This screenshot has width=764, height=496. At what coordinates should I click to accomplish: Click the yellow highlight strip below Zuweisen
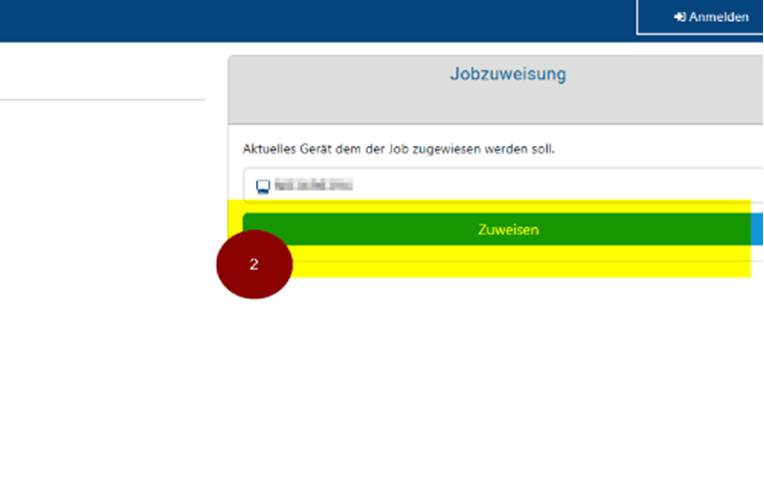[x=520, y=264]
